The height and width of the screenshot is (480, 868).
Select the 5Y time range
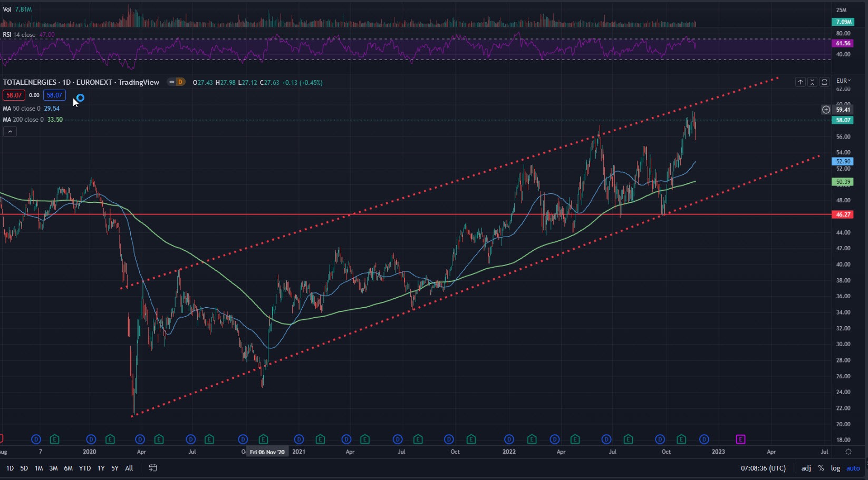point(114,468)
